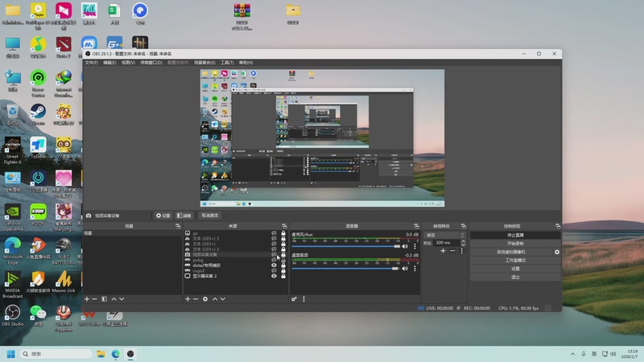Add a new source with the plus icon
The image size is (644, 362).
(x=188, y=298)
